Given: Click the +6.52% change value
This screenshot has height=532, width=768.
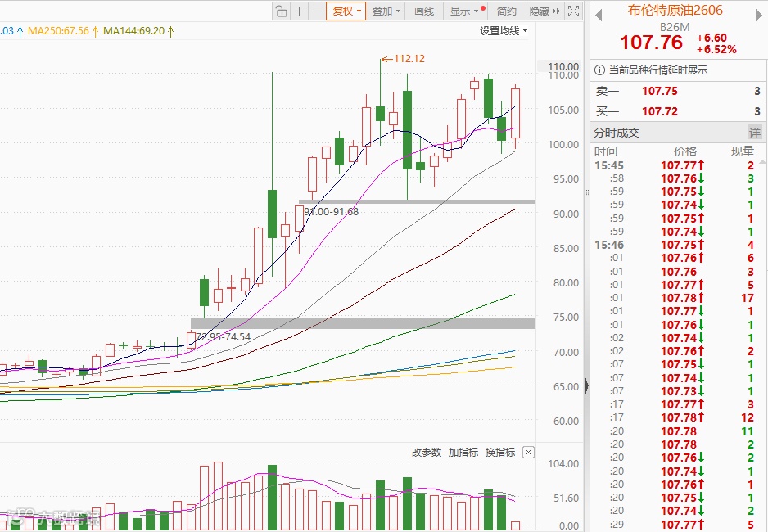Looking at the screenshot, I should tap(716, 49).
